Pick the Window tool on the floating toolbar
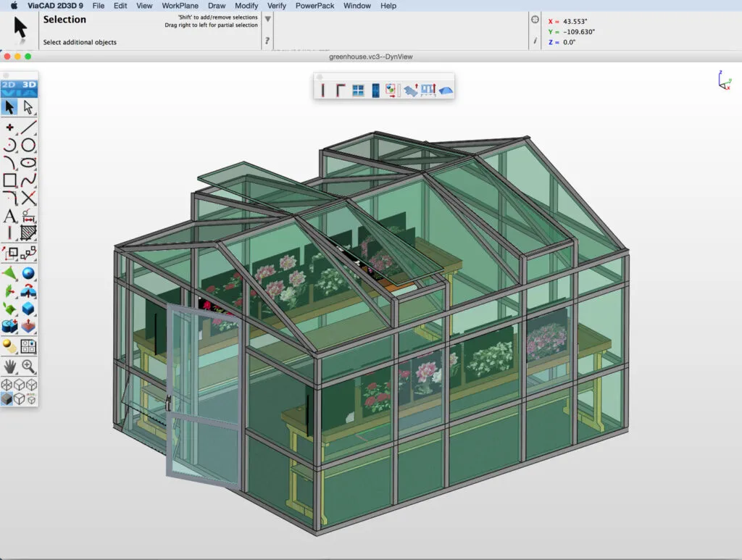 coord(358,89)
